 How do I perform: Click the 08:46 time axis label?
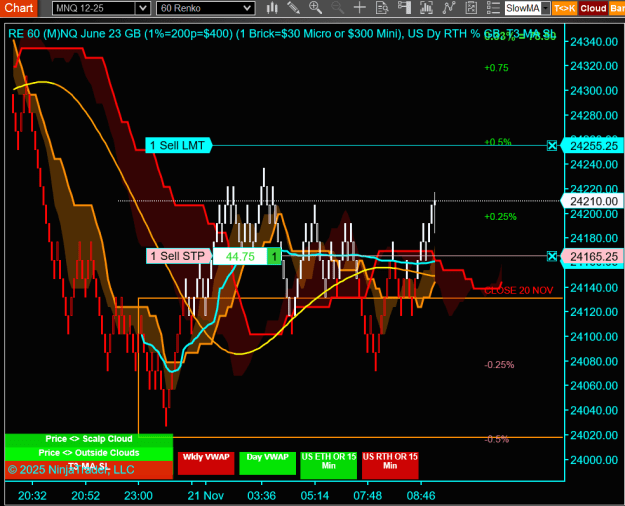[421, 496]
